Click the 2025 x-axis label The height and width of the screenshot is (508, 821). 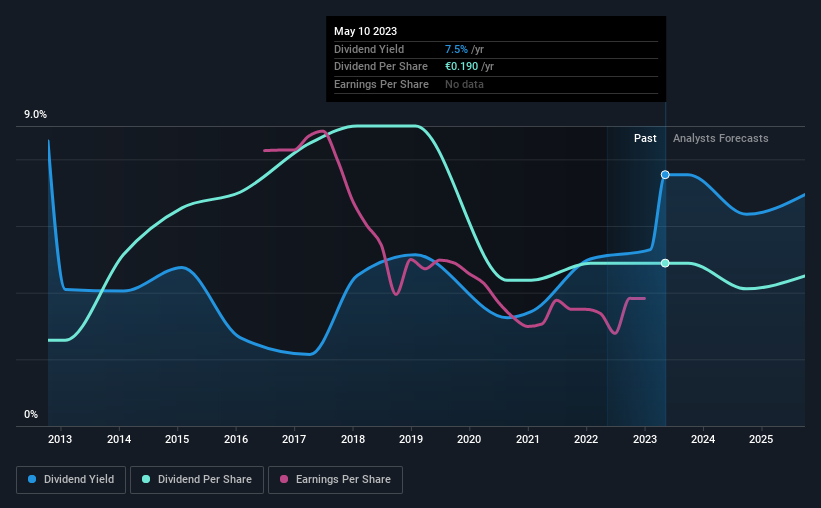[x=761, y=439]
